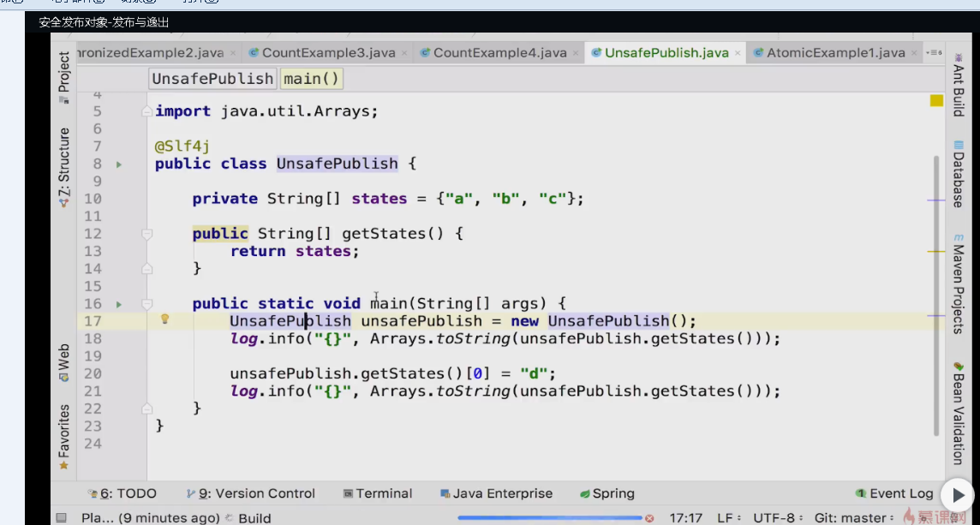Screen dimensions: 980x525
Task: Open the Git: master branch dropdown
Action: pos(854,518)
